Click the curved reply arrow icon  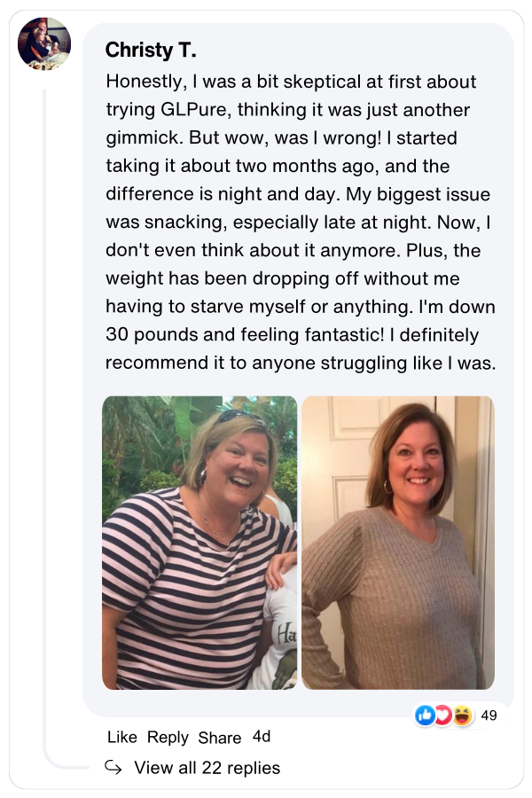(113, 767)
